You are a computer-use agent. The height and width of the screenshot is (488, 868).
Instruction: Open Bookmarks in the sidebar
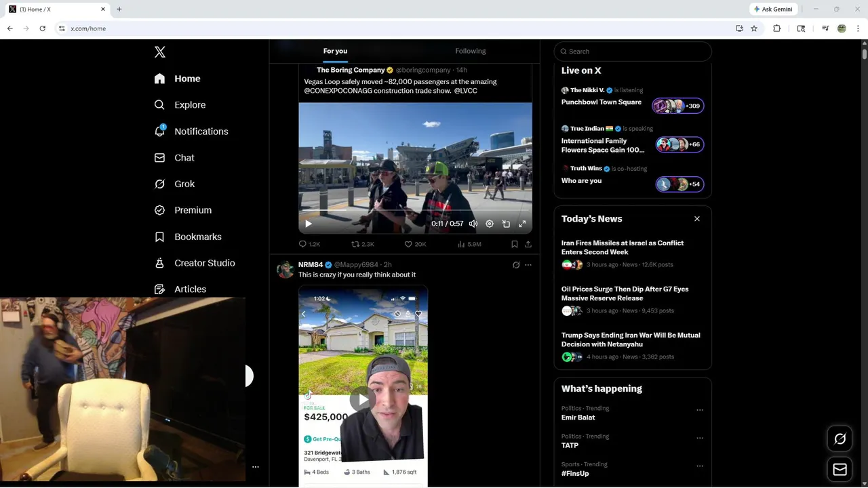point(188,237)
